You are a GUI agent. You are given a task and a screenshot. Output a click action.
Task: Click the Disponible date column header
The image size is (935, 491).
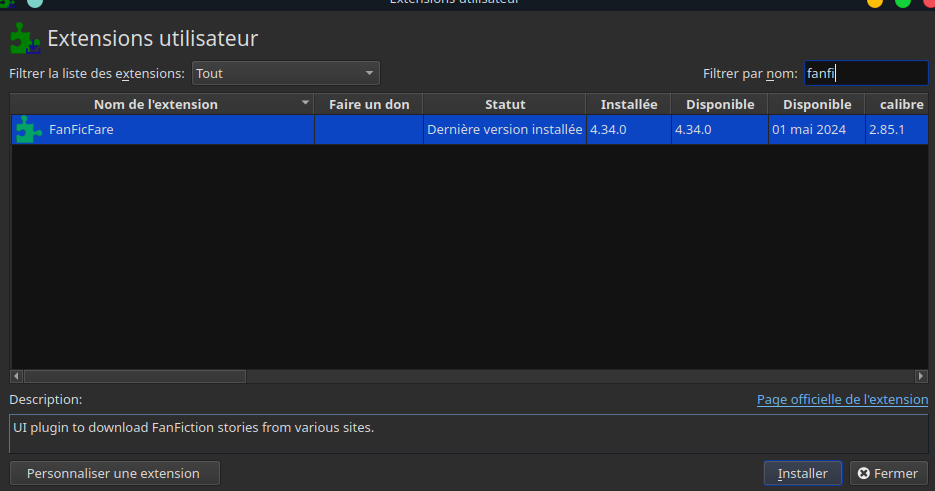816,104
